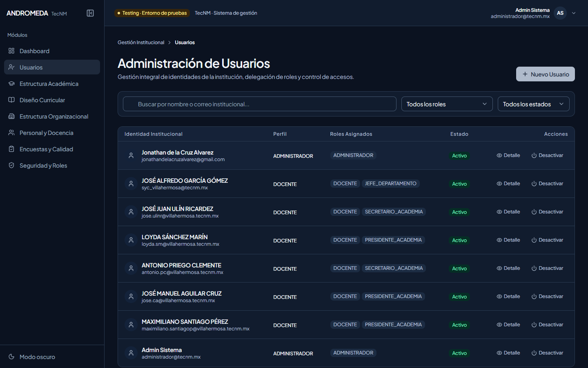Click avatar icon of MAXIMILIANO SANTIAGO PÉREZ

tap(131, 325)
